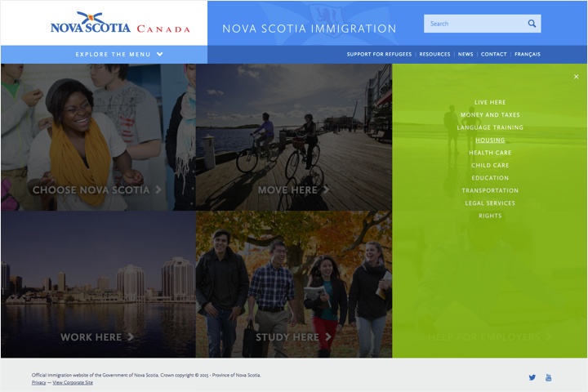This screenshot has width=588, height=392.
Task: Open the Contact page
Action: tap(493, 55)
